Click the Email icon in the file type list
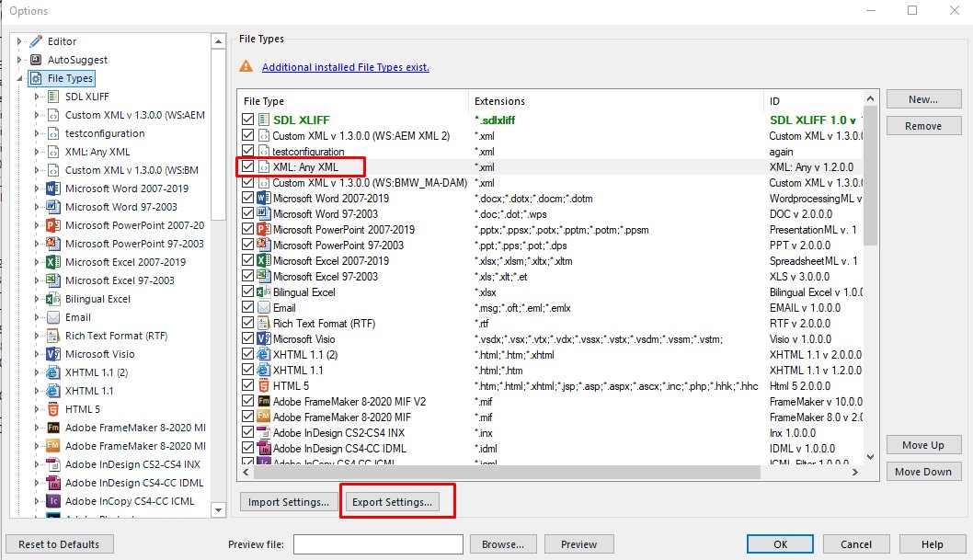Viewport: 973px width, 560px height. 264,308
